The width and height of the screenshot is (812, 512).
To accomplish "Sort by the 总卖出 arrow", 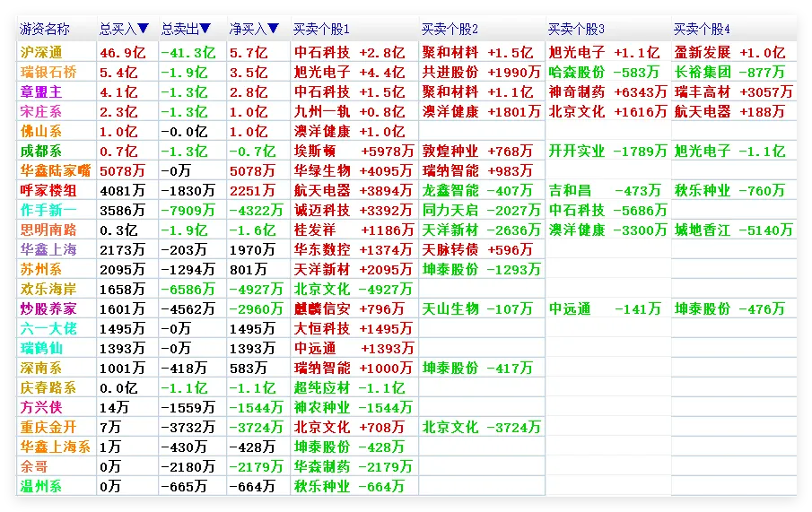I will tap(205, 29).
